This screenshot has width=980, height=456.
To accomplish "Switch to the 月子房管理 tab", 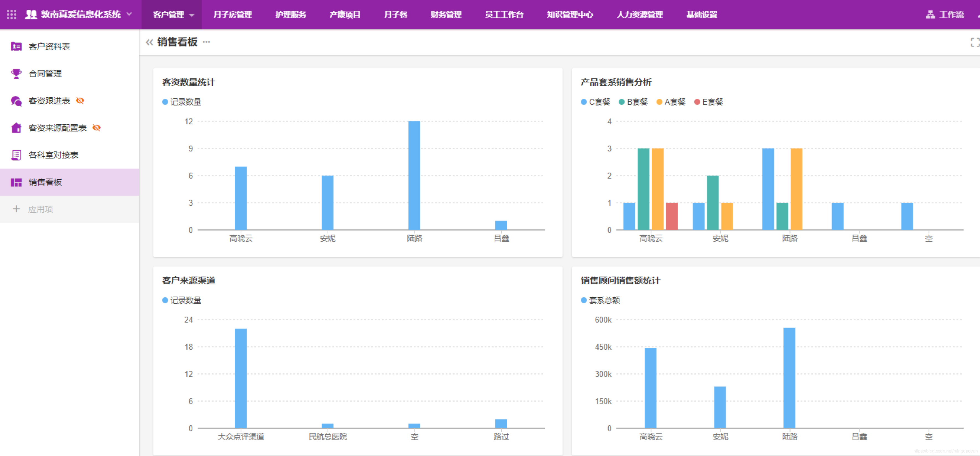I will (233, 14).
